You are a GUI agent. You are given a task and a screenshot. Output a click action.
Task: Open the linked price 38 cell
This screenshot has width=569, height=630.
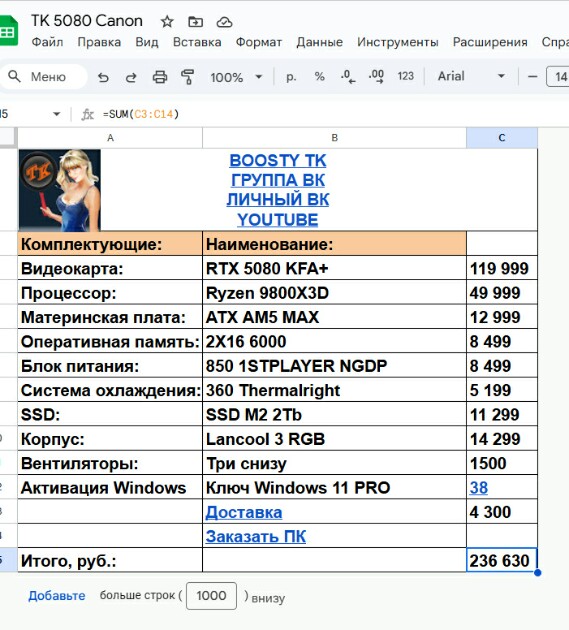pos(479,488)
